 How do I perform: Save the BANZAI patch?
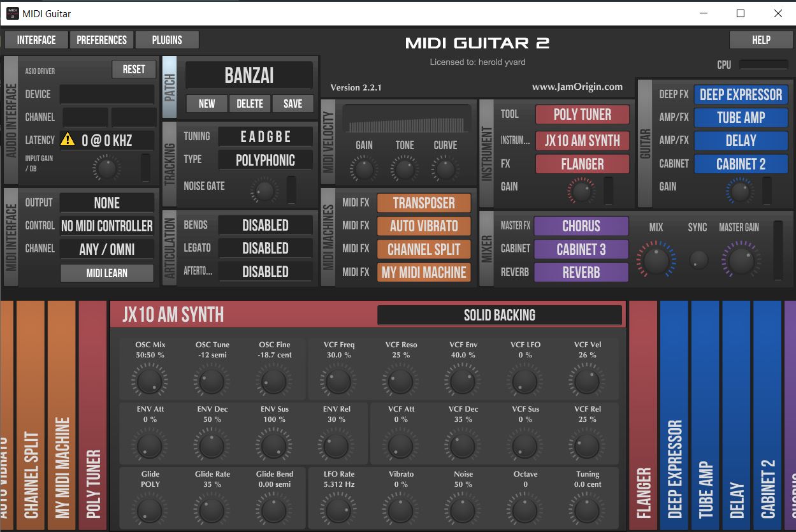(293, 103)
